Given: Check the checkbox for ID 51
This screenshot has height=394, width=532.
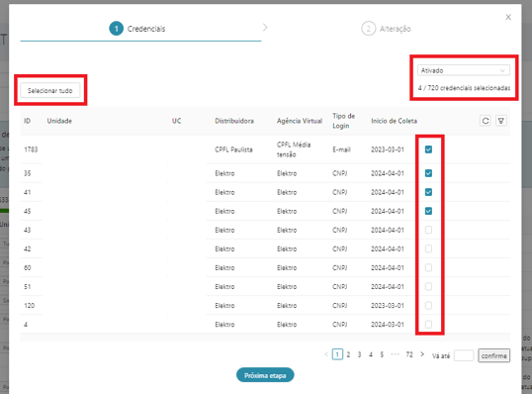Looking at the screenshot, I should [x=428, y=287].
